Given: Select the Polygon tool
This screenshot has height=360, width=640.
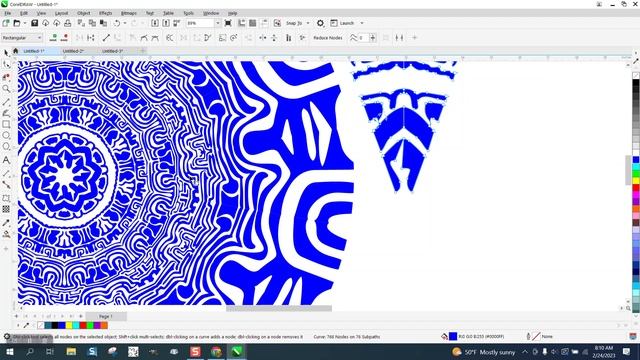Looking at the screenshot, I should tap(6, 147).
